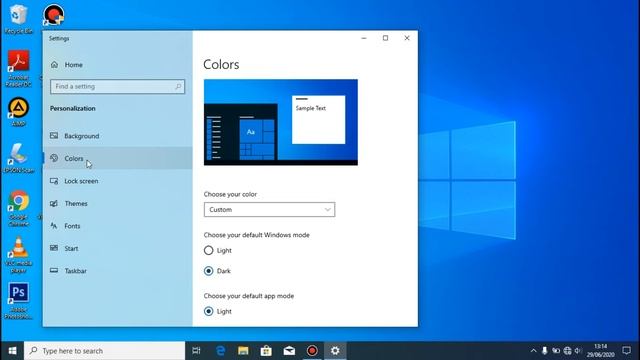Click the microphone tray icon
This screenshot has width=640, height=360.
pyautogui.click(x=544, y=351)
